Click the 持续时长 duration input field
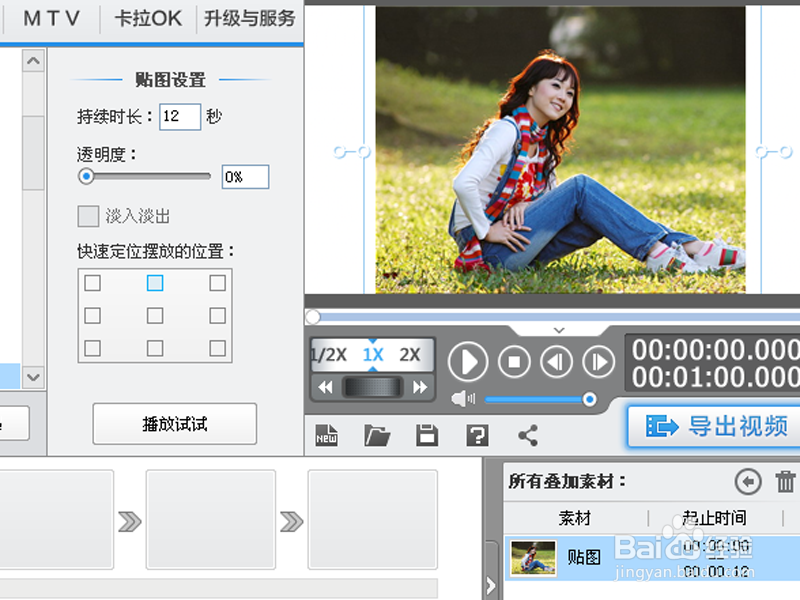This screenshot has height=600, width=800. point(180,117)
